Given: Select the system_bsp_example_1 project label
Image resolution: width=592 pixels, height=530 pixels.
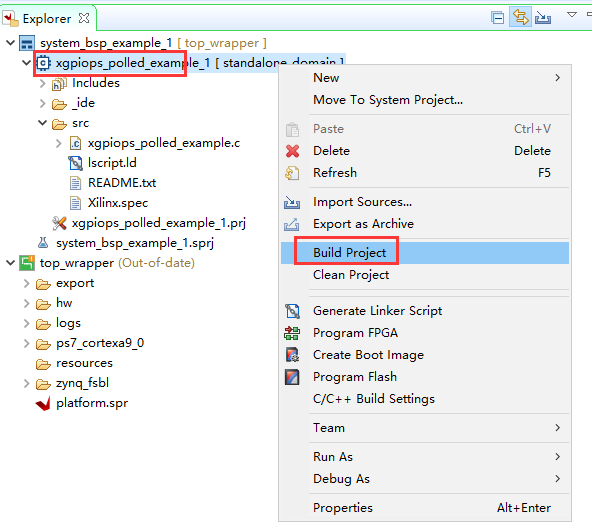Looking at the screenshot, I should coord(106,43).
